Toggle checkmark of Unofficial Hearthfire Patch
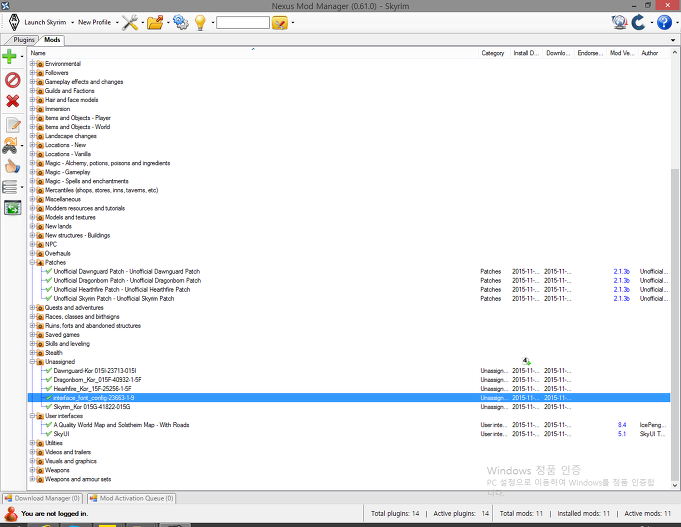681x527 pixels. pos(49,289)
